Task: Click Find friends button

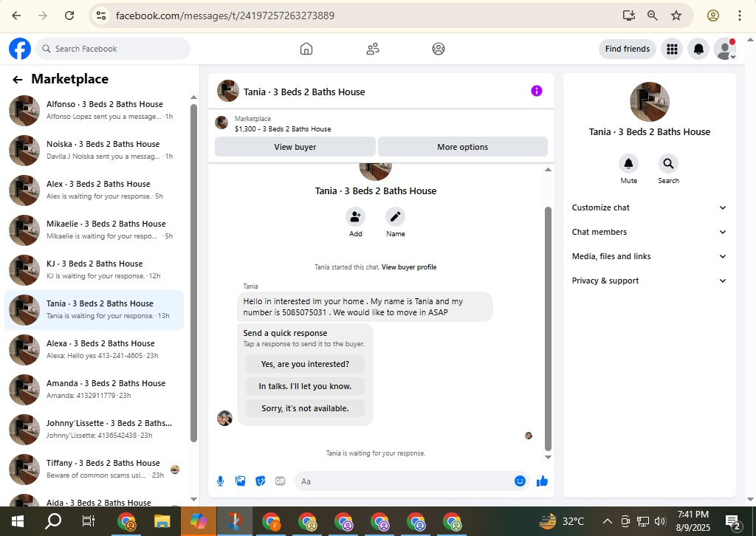Action: click(x=628, y=49)
